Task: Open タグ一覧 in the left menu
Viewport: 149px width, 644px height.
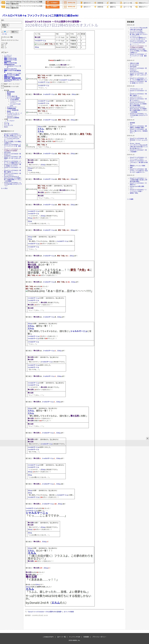Action: pyautogui.click(x=6, y=124)
